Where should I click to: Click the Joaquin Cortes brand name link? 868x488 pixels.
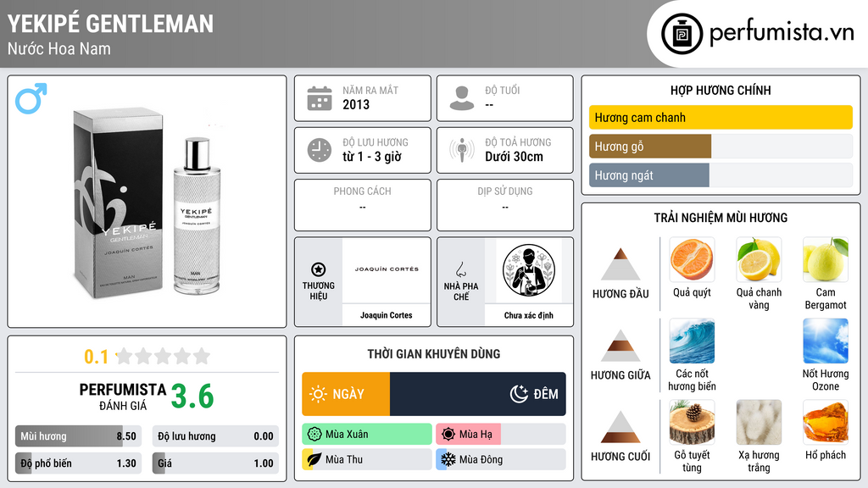click(387, 315)
